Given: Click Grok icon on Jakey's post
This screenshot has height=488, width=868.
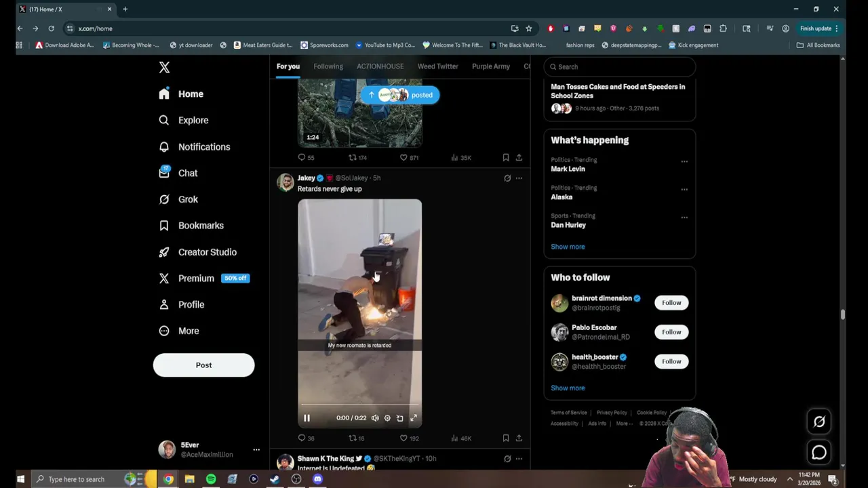Looking at the screenshot, I should coord(507,178).
